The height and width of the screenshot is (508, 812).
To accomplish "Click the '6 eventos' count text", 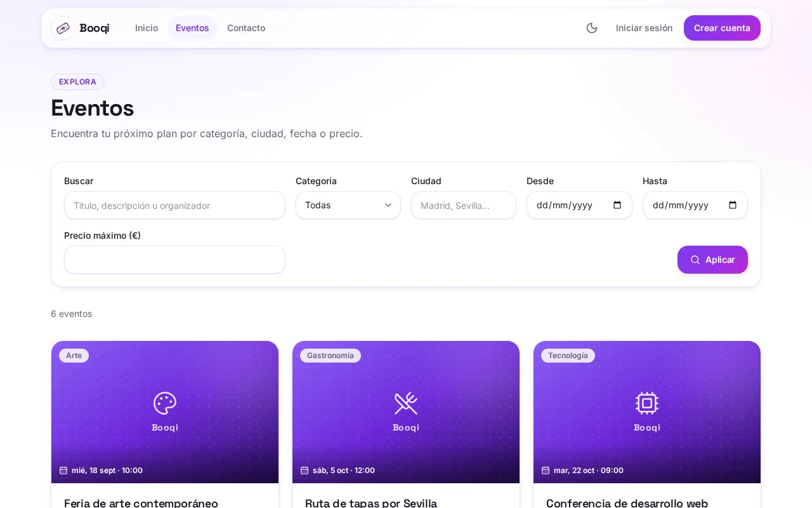I will click(x=71, y=314).
